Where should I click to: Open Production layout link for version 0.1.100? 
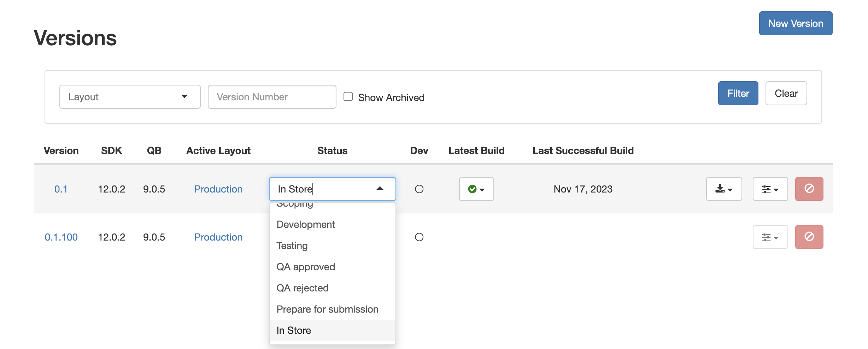tap(218, 237)
